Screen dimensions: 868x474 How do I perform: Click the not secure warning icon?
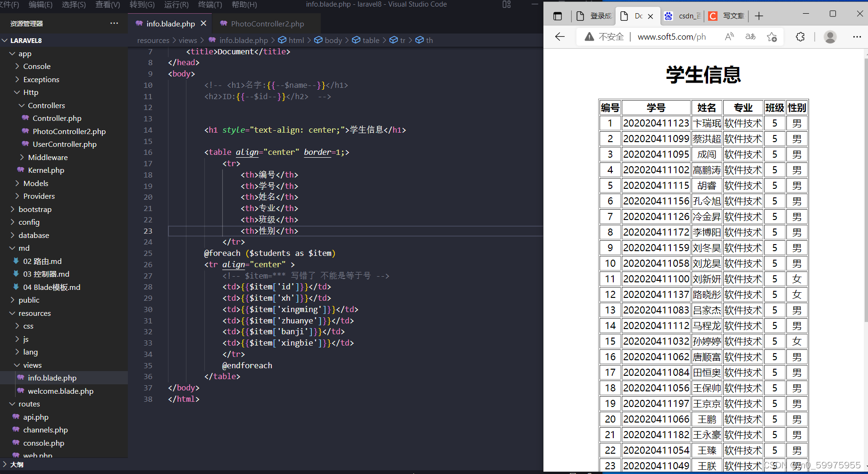point(589,37)
